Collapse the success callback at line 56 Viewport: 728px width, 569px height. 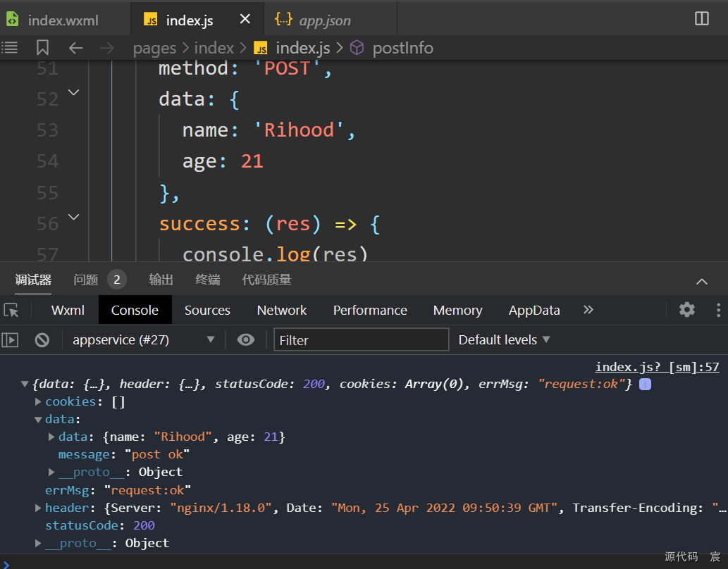point(74,217)
